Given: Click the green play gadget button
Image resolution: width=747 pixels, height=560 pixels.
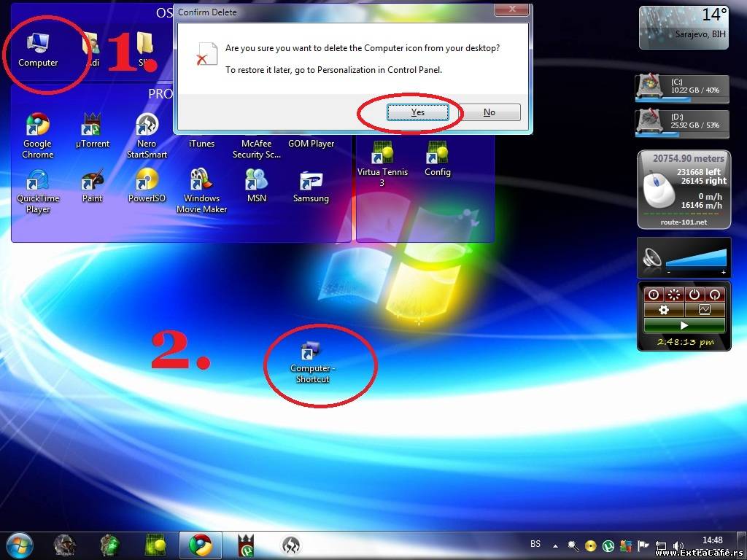Looking at the screenshot, I should click(x=684, y=325).
